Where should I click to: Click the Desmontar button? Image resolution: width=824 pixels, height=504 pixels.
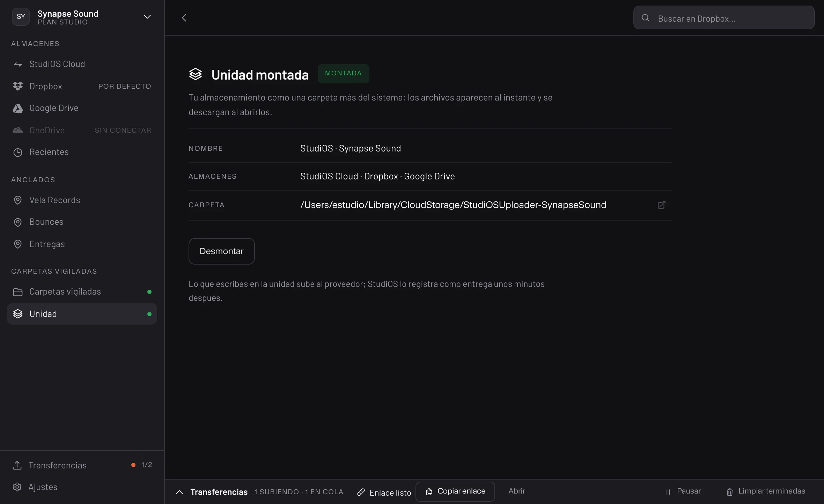pos(221,251)
